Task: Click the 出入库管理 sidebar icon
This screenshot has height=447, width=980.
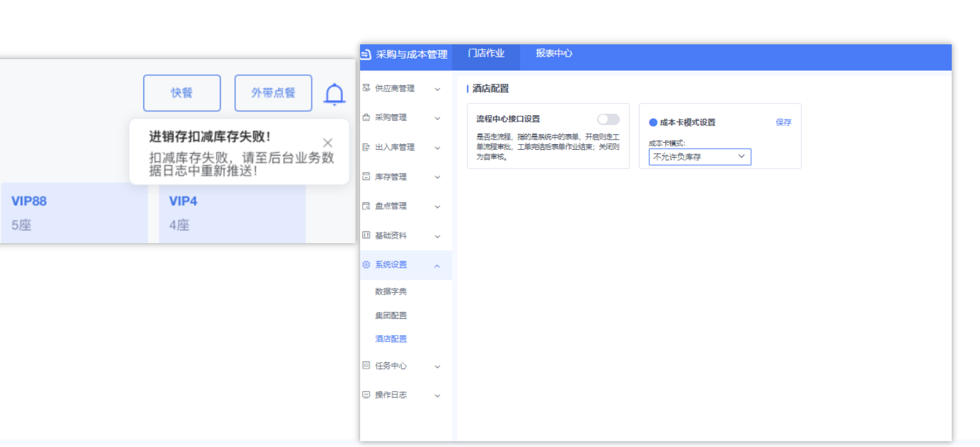Action: click(367, 147)
